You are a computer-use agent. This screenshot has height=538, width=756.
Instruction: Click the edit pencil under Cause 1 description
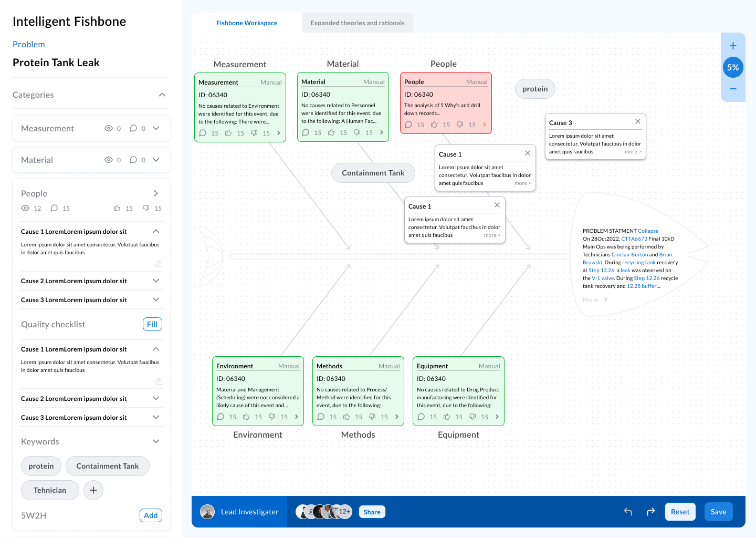point(158,264)
